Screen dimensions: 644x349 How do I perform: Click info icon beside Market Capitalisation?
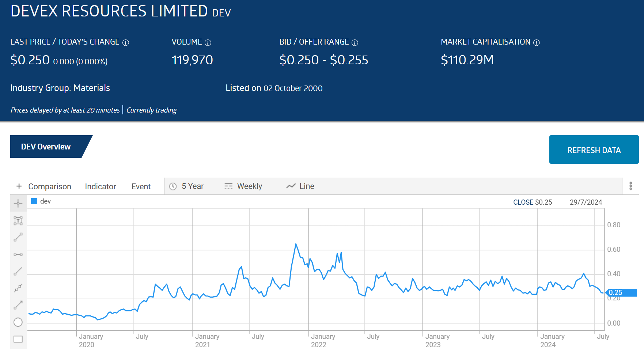537,43
